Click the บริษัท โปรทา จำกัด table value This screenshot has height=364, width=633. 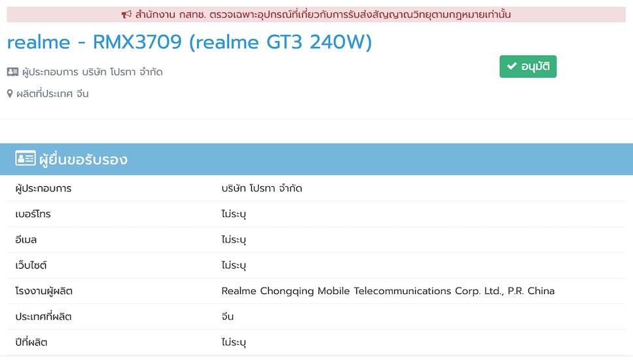coord(262,188)
